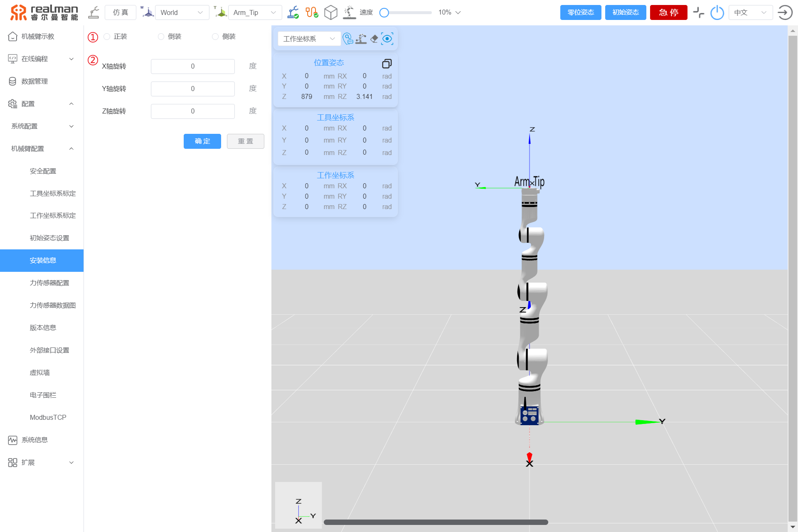
Task: Click the Z value 879 in 位置姿态
Action: (307, 96)
